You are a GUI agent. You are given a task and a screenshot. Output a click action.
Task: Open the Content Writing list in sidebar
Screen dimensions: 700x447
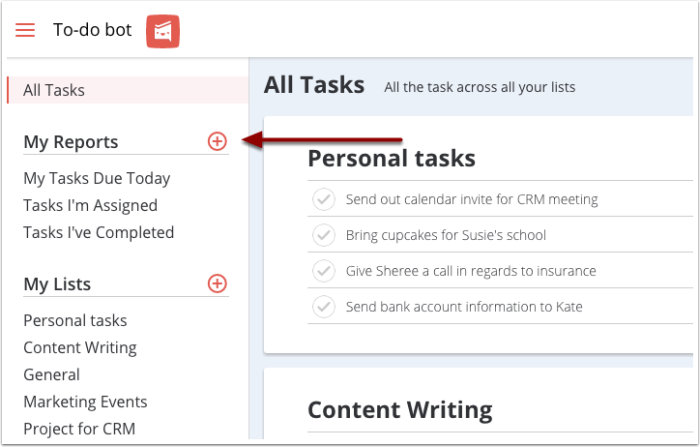point(80,348)
